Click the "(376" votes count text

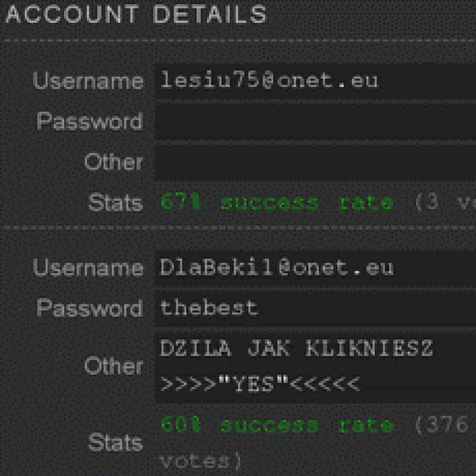point(442,424)
